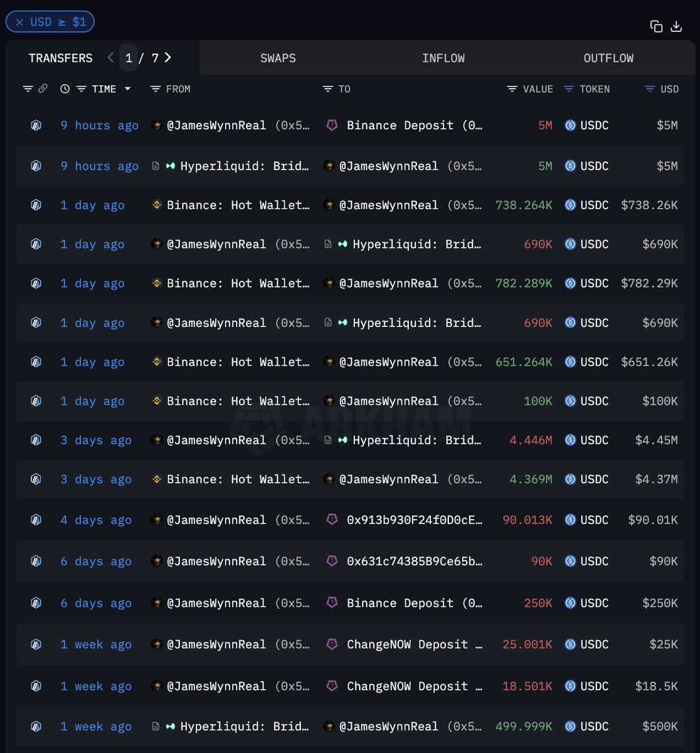
Task: Click JamesWynnReal avatar in $25K row
Action: tap(157, 644)
